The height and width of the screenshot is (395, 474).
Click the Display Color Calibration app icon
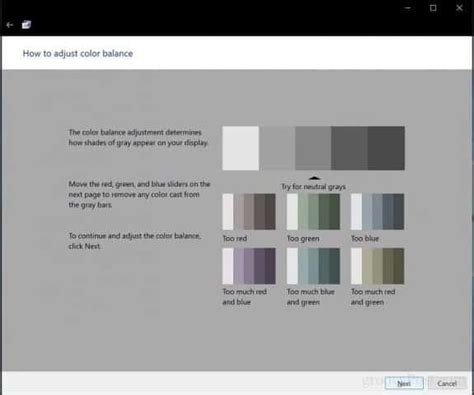pos(26,25)
